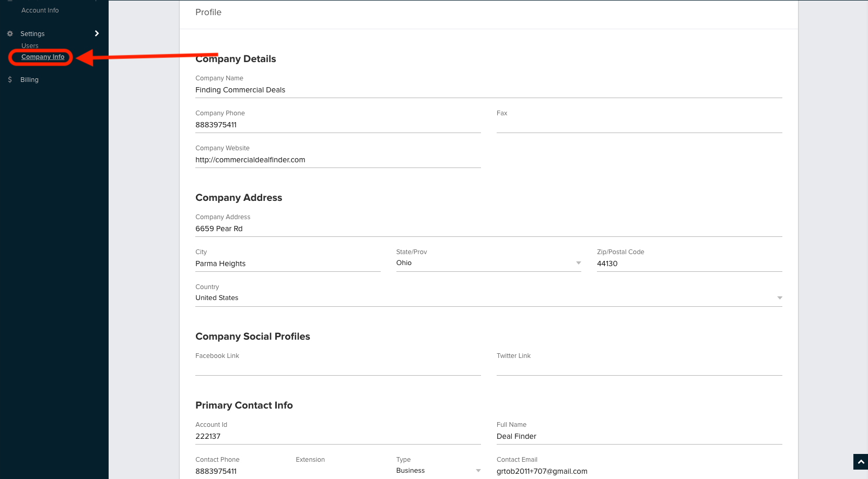Focus the Facebook Link field
Screen dimensions: 868x479
pyautogui.click(x=337, y=368)
